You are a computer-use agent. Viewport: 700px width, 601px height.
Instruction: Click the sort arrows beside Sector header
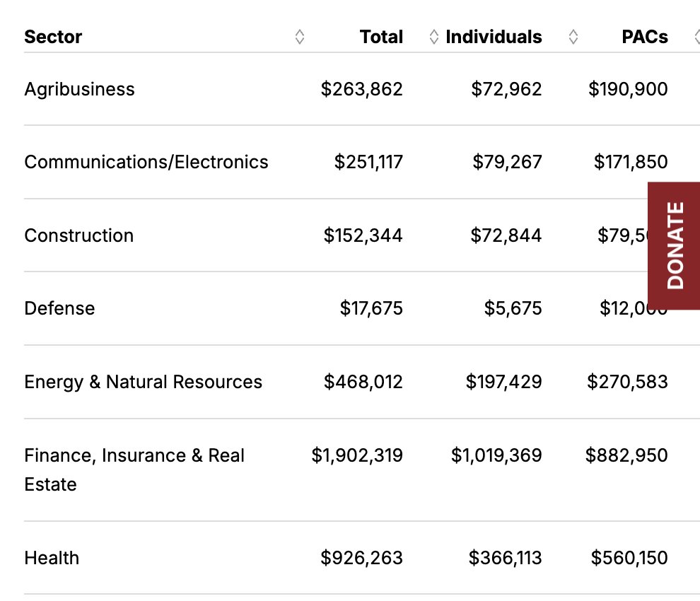300,37
